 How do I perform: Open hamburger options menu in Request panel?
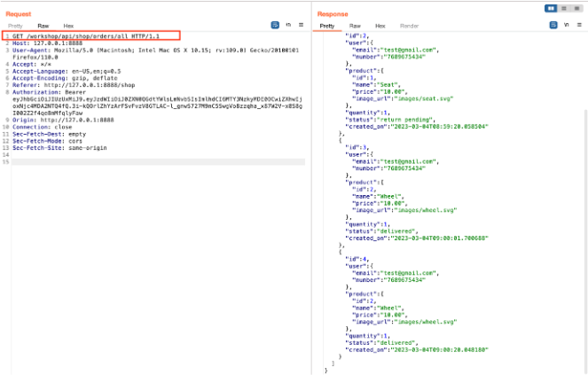302,25
